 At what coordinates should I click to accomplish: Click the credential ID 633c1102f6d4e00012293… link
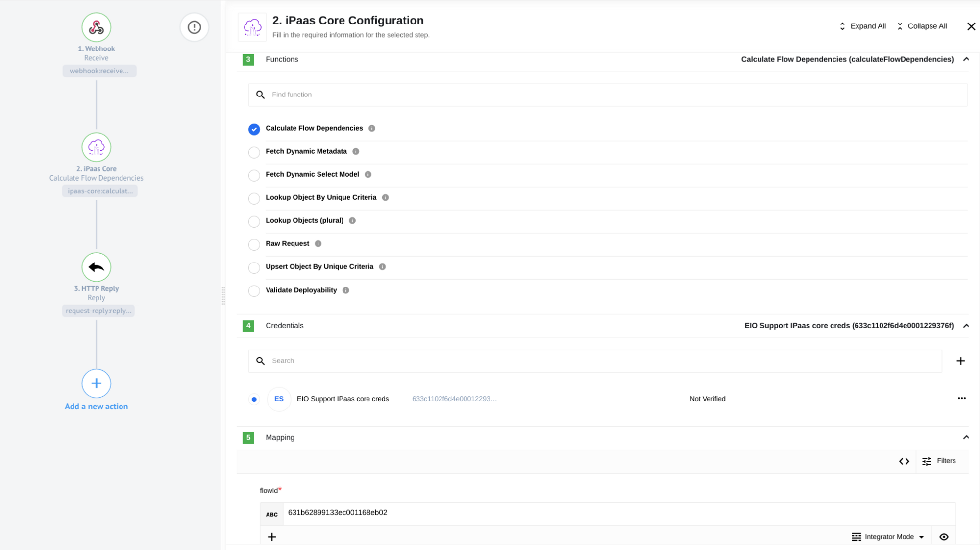tap(454, 399)
